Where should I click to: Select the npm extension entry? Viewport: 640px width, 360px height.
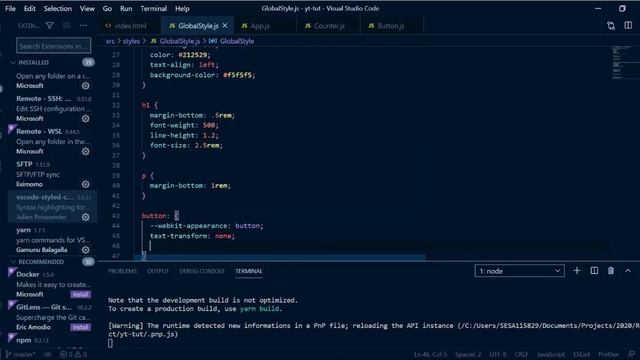pyautogui.click(x=52, y=340)
